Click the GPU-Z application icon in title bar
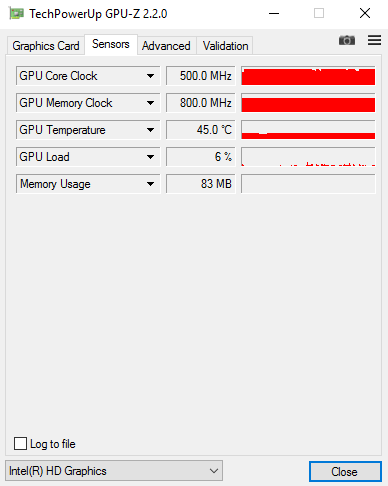388x486 pixels. pyautogui.click(x=16, y=13)
